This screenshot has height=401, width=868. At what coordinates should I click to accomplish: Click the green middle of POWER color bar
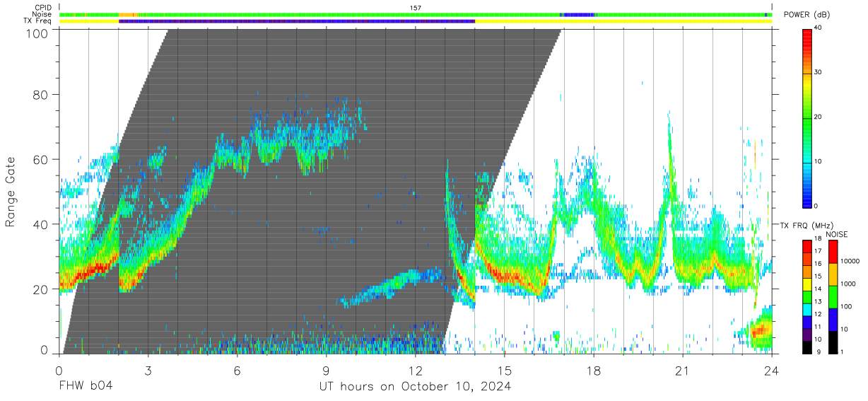tap(807, 117)
